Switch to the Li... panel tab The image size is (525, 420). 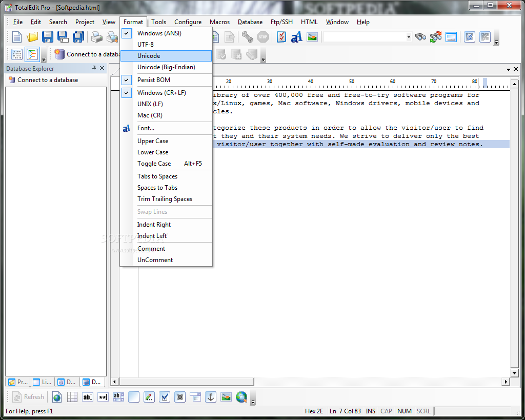tap(43, 382)
